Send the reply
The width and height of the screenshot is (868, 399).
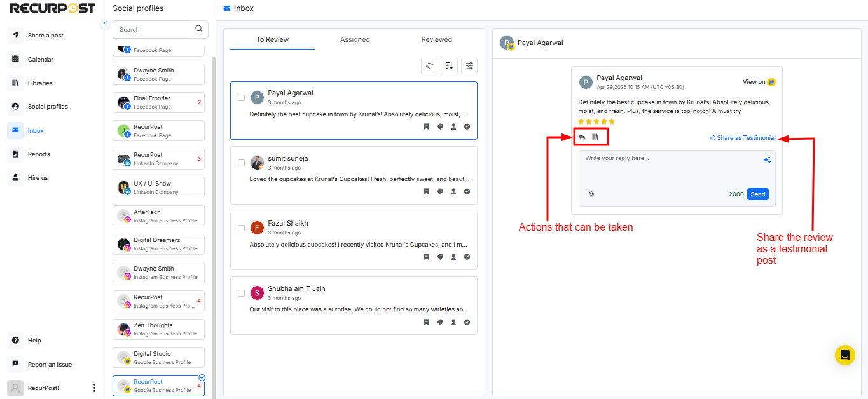tap(758, 194)
